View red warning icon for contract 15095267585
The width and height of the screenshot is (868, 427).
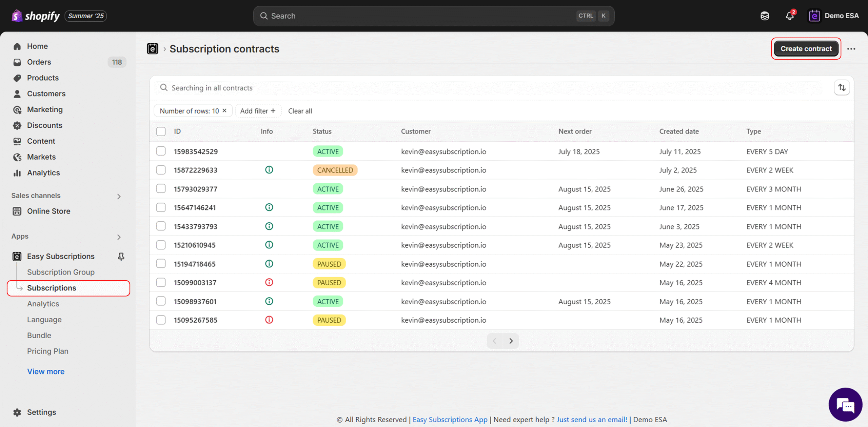[269, 320]
